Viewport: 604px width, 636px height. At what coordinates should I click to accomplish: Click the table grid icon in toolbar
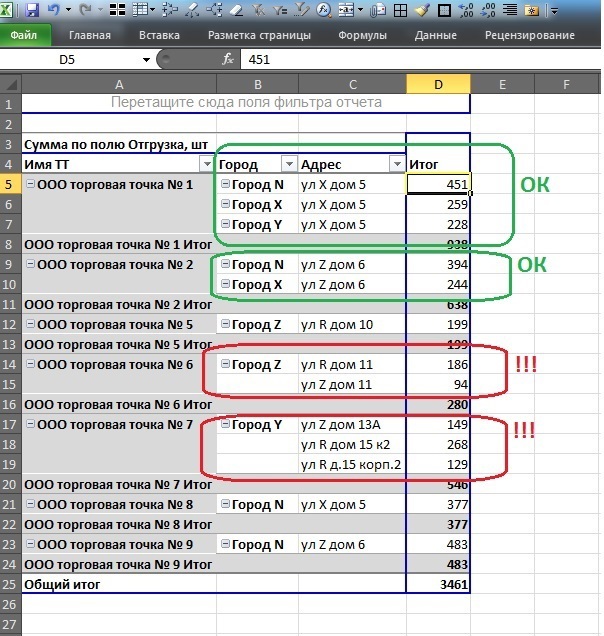[140, 9]
